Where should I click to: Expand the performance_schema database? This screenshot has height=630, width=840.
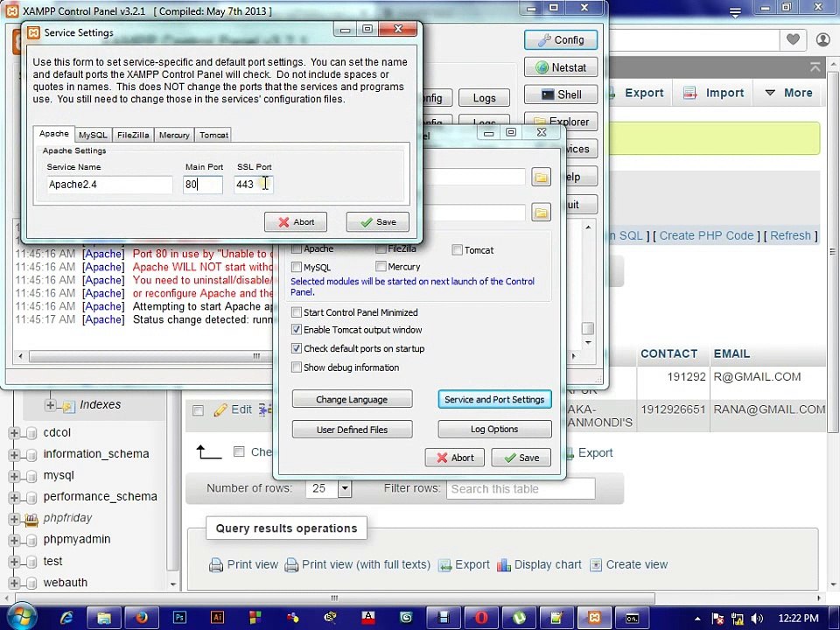pos(14,498)
